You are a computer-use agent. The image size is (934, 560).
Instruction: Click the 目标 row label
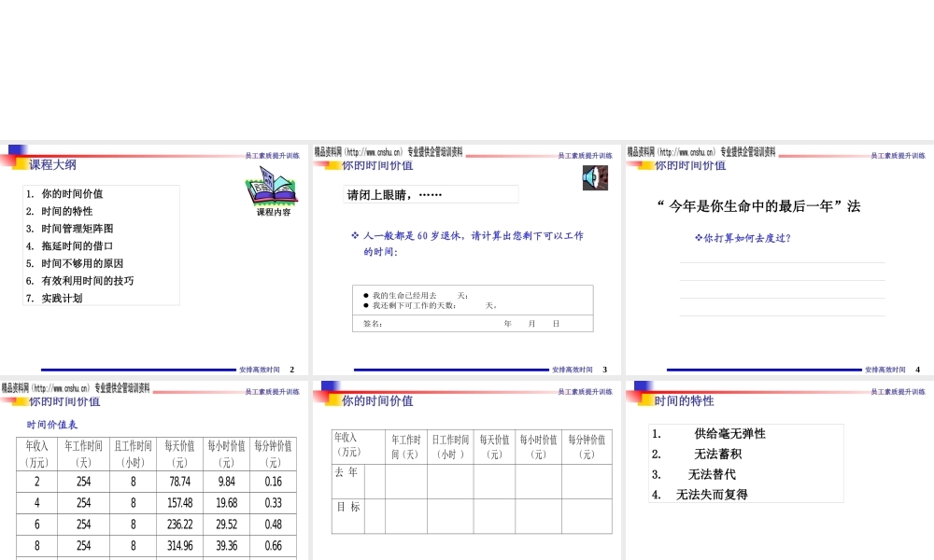click(348, 507)
